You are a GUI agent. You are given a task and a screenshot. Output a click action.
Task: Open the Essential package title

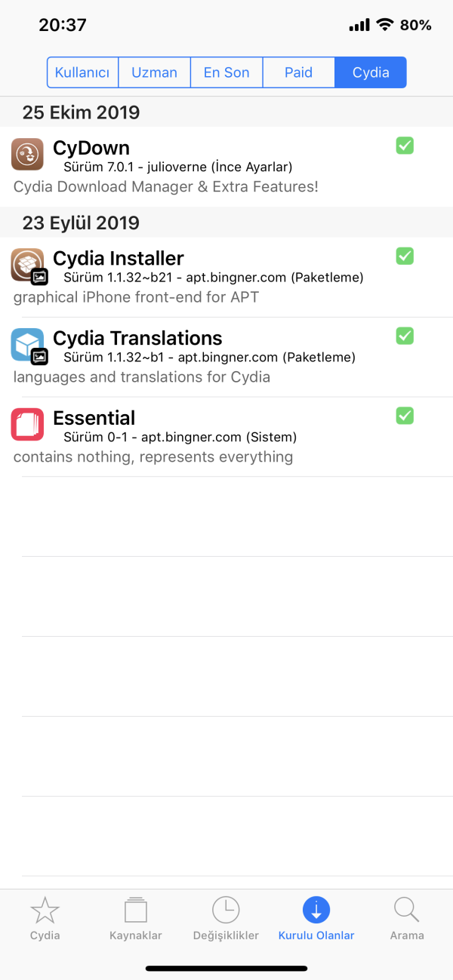tap(94, 418)
